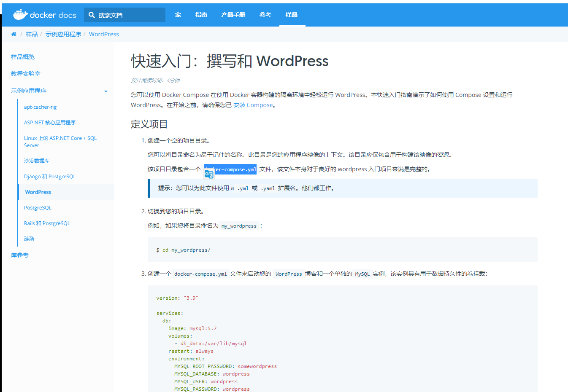
Task: Open Rails 和 PostgreSQL sample page
Action: tap(47, 223)
